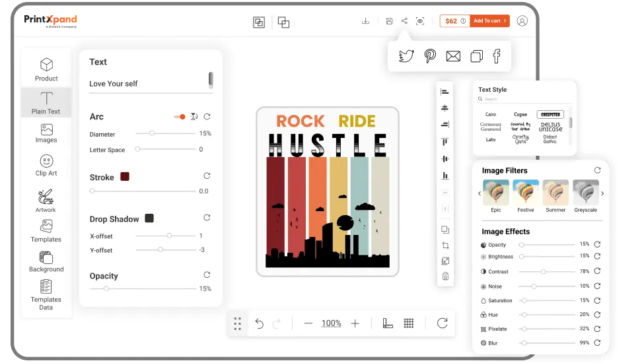The height and width of the screenshot is (363, 644).
Task: Open the Artwork panel
Action: pos(46,201)
